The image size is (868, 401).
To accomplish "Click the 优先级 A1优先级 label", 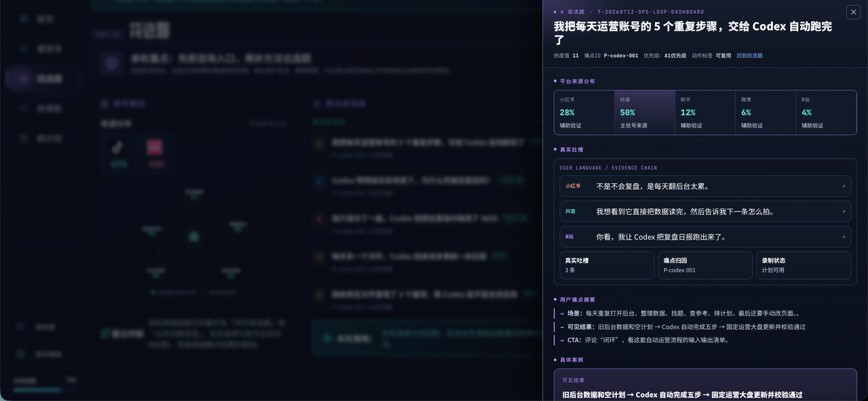I will tap(665, 56).
